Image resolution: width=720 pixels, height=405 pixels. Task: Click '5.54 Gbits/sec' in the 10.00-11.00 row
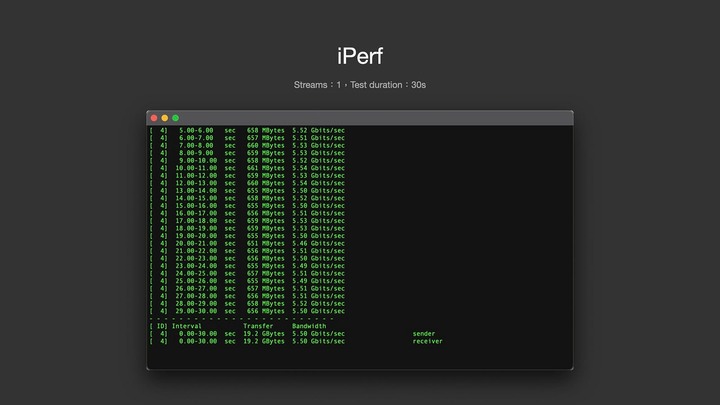click(x=318, y=168)
